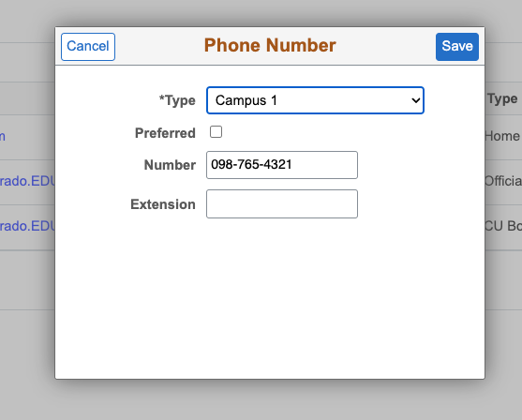Click the Preferred label text
The image size is (522, 420).
point(165,133)
